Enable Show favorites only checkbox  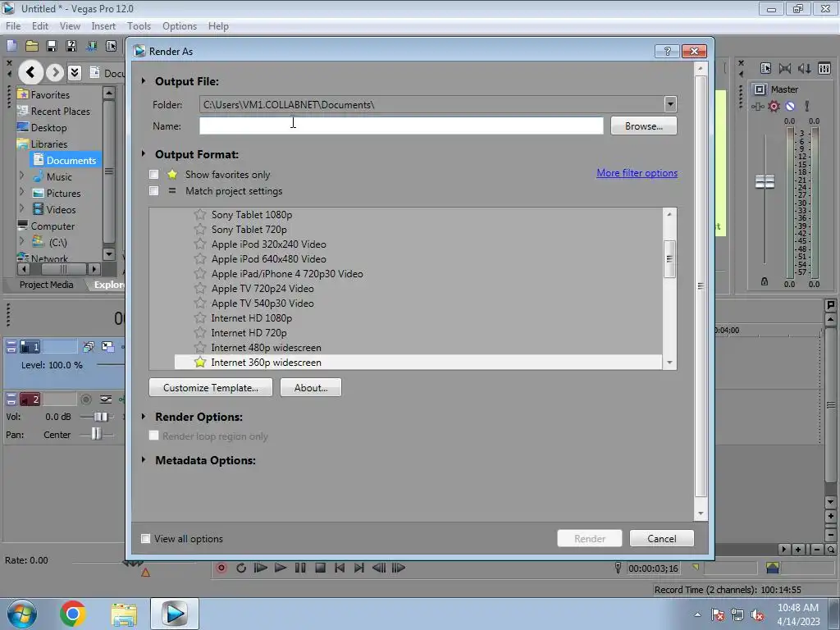pyautogui.click(x=153, y=174)
